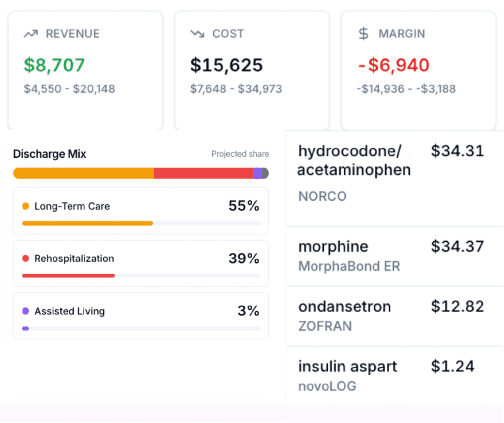
Task: Open the ondansetron drug name
Action: pos(345,306)
